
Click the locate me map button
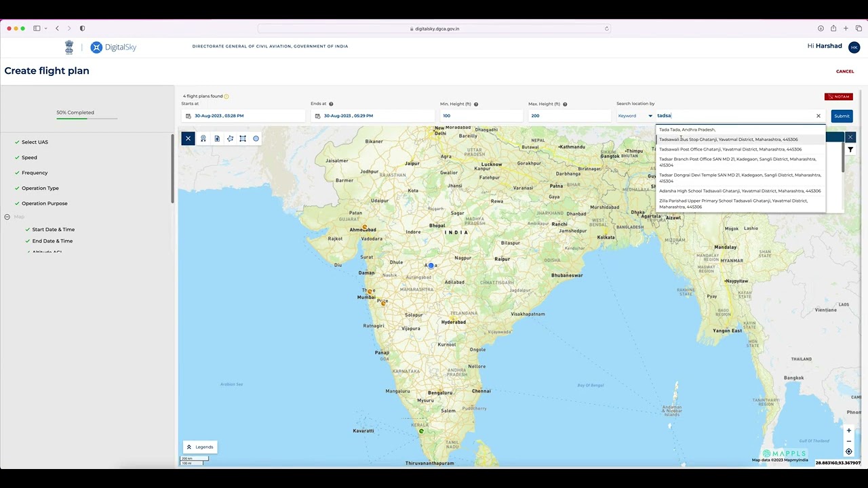848,451
